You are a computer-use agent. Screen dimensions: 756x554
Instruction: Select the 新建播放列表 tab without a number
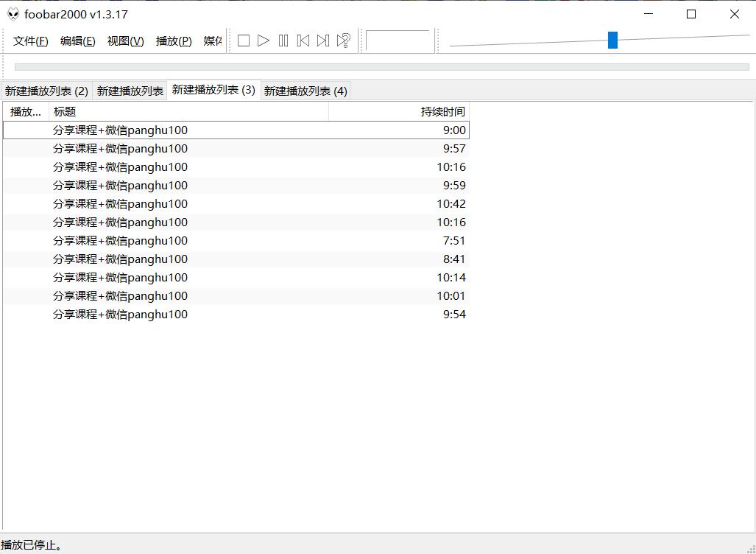[130, 90]
